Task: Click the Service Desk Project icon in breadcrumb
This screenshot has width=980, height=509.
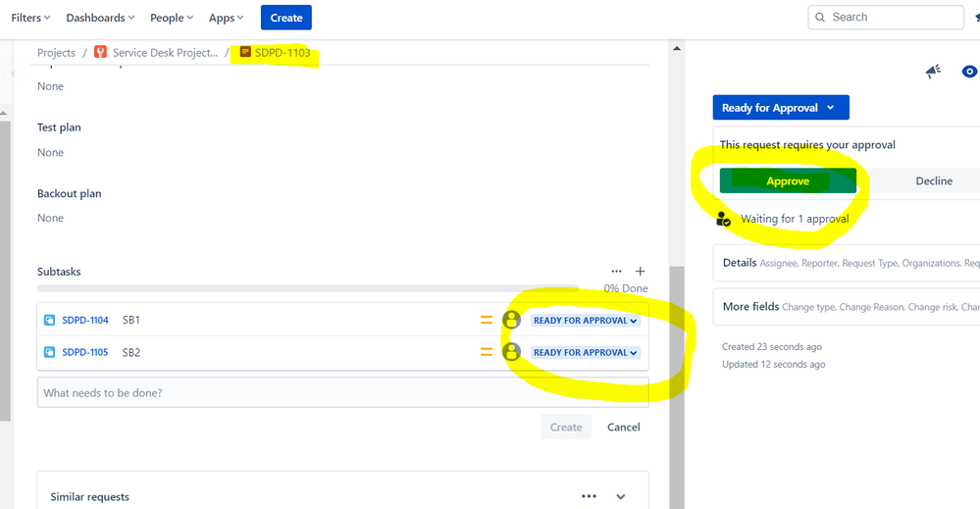Action: (101, 52)
